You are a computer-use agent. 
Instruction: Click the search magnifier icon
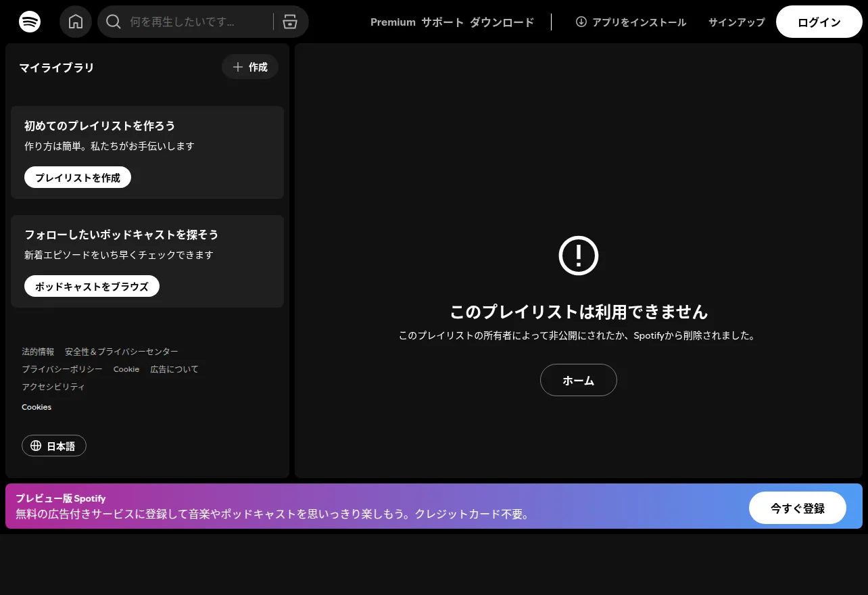(x=114, y=22)
